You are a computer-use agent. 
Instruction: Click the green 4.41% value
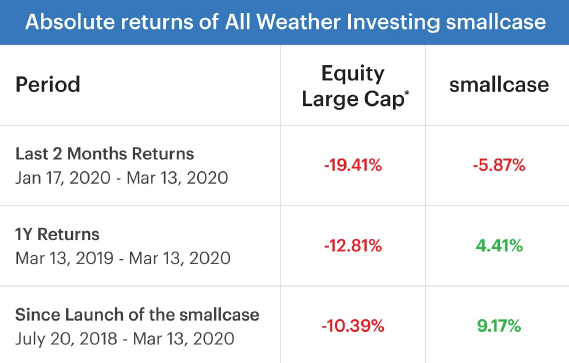[499, 246]
